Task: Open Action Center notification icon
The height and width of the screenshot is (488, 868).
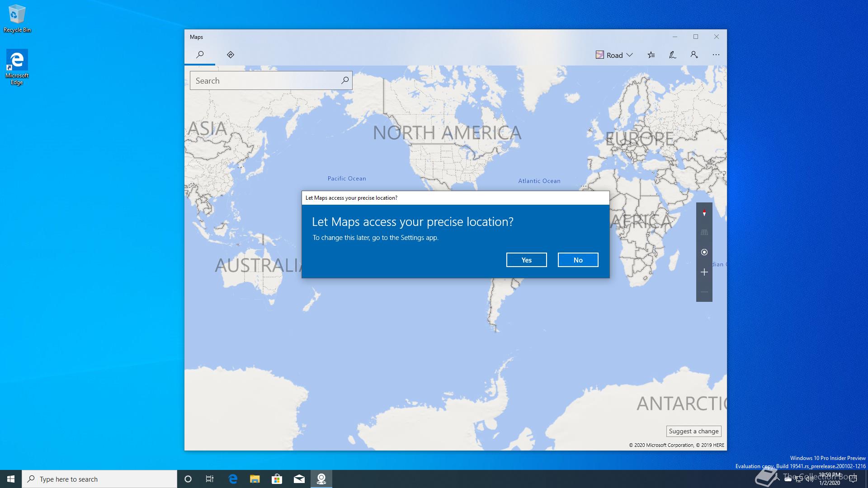Action: (853, 479)
